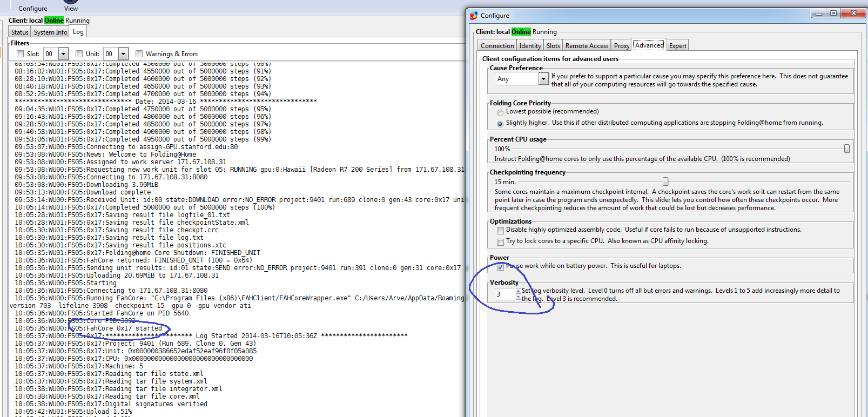Switch to the Connection tab in Configure
The height and width of the screenshot is (417, 868).
[x=497, y=46]
